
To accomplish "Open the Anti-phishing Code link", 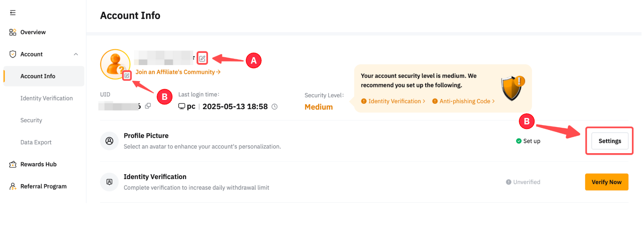I will pos(464,101).
